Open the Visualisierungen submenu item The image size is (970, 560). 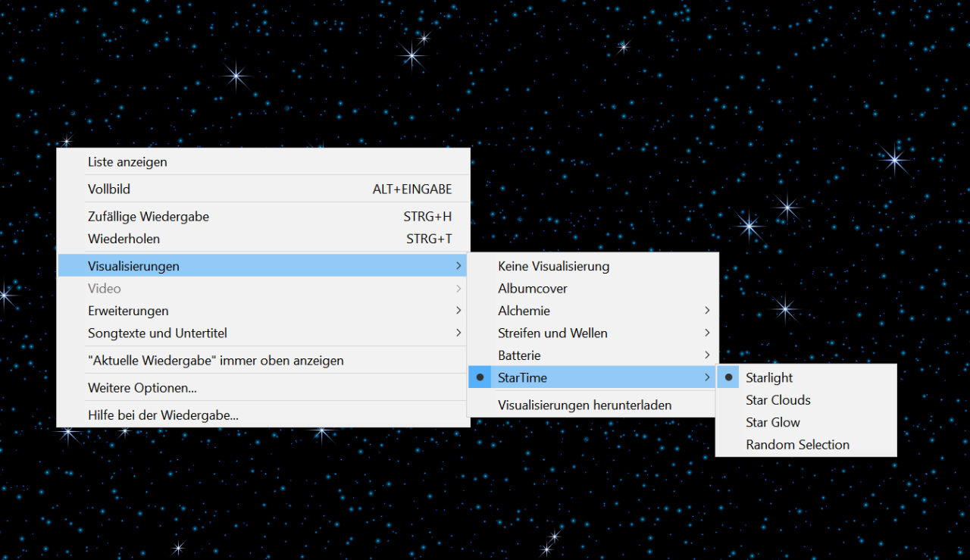click(263, 266)
